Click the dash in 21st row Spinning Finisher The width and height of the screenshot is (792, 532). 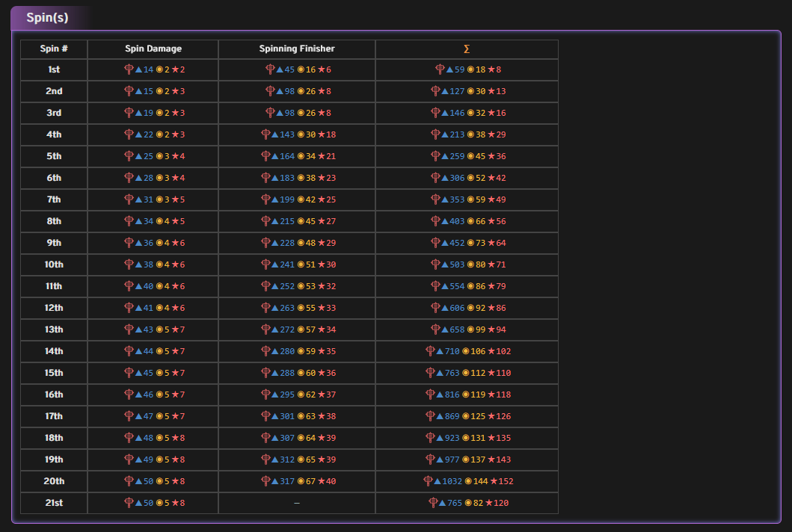pos(297,504)
